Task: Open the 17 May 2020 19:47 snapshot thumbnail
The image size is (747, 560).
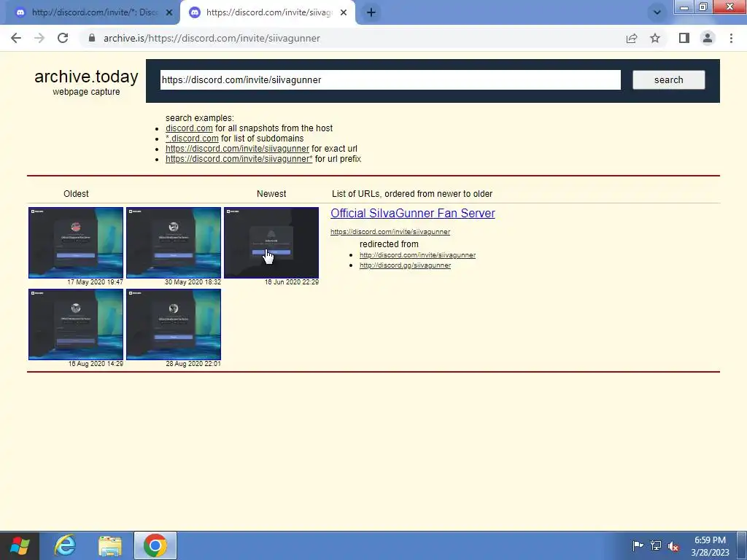Action: pyautogui.click(x=76, y=243)
